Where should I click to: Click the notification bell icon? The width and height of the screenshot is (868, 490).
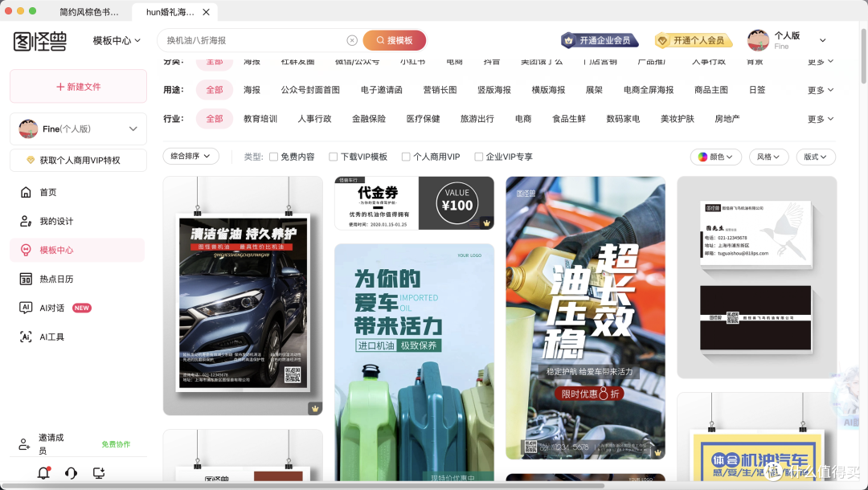43,473
